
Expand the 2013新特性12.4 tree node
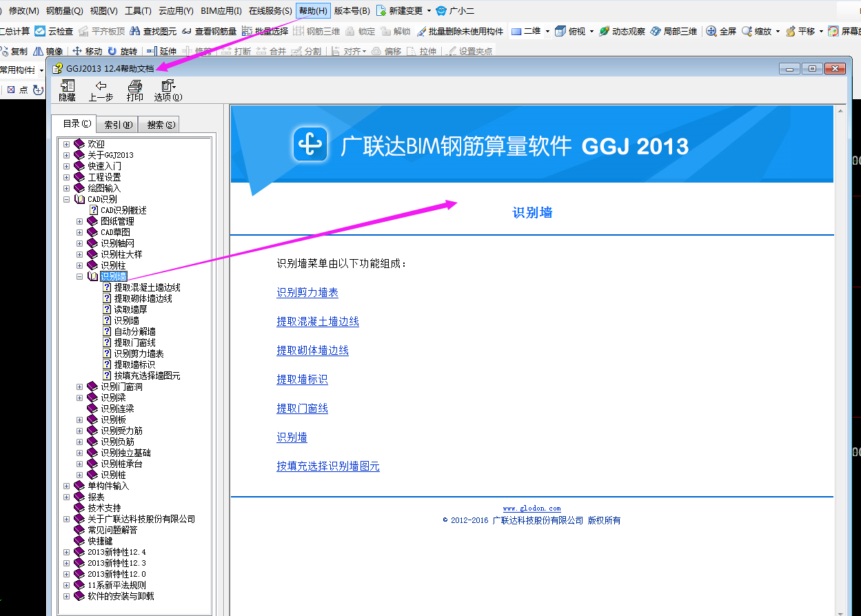point(66,552)
